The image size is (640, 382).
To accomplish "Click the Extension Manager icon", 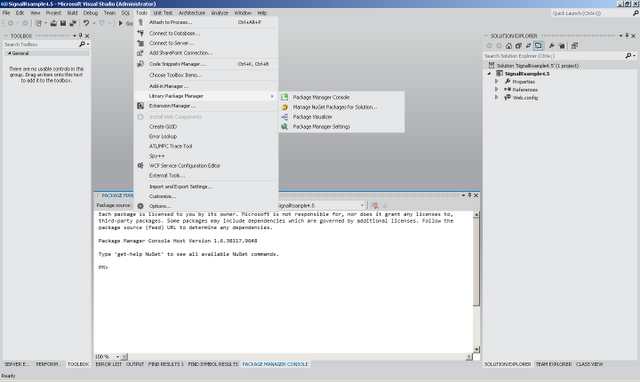I will [140, 106].
